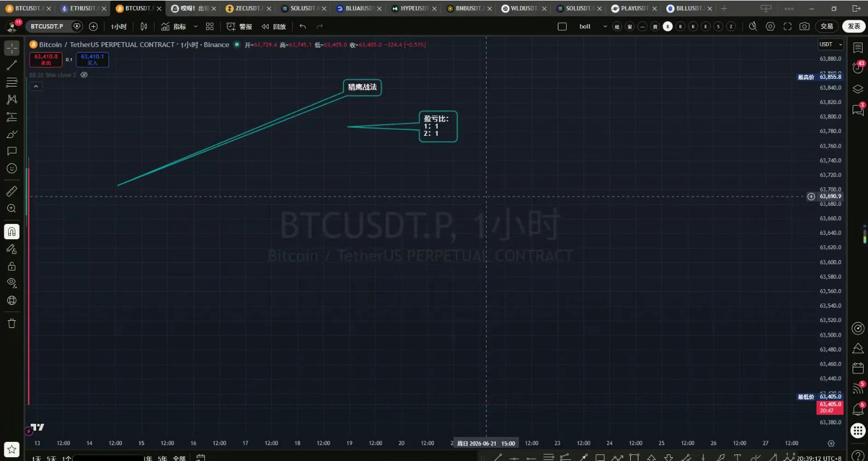Open the watchlist panel icon

point(858,48)
